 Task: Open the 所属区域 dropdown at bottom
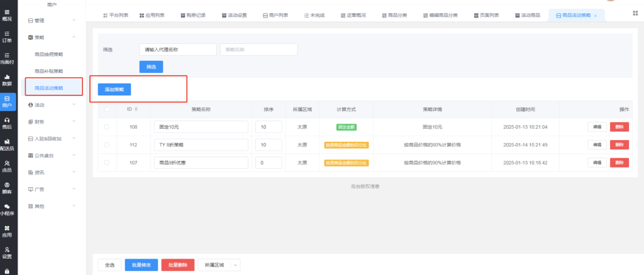point(219,265)
